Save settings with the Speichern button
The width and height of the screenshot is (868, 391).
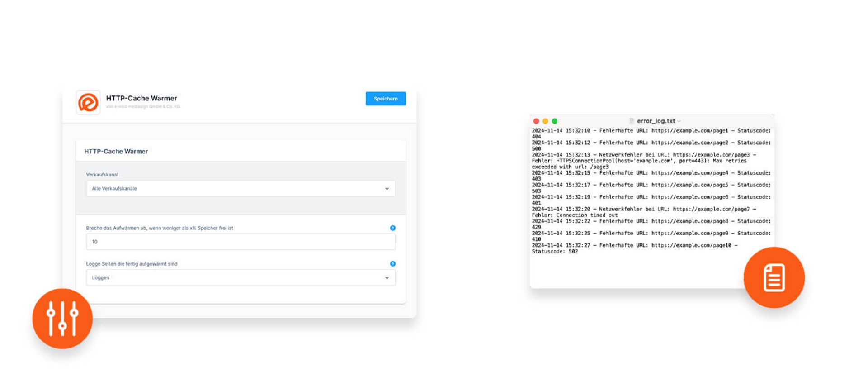point(385,99)
